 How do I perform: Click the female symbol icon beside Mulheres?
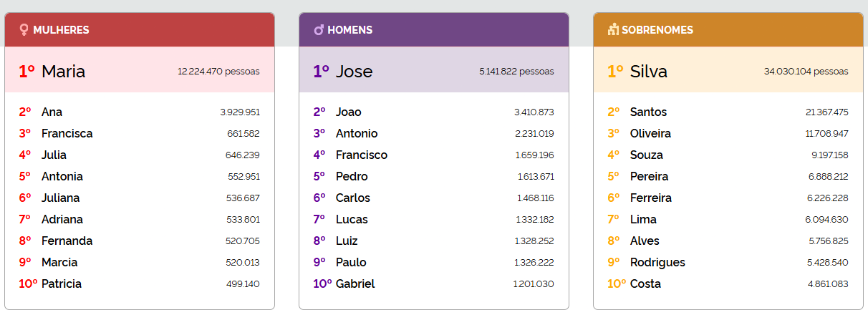tap(24, 29)
